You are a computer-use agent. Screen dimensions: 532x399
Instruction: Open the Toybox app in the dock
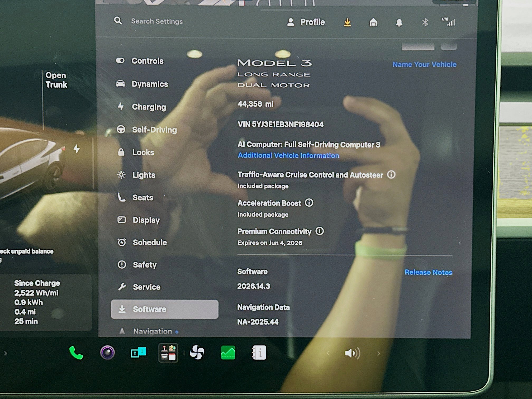click(168, 353)
